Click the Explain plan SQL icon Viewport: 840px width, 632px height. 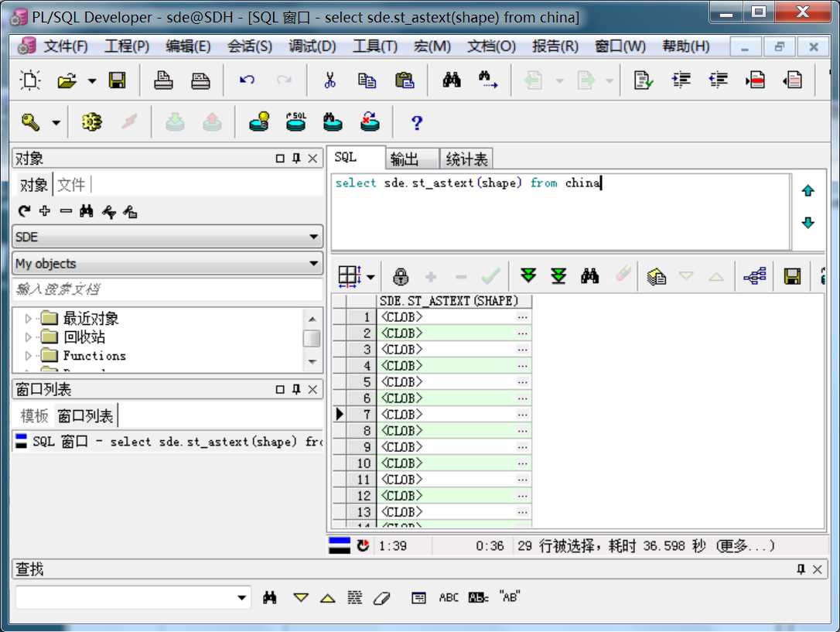[x=295, y=121]
